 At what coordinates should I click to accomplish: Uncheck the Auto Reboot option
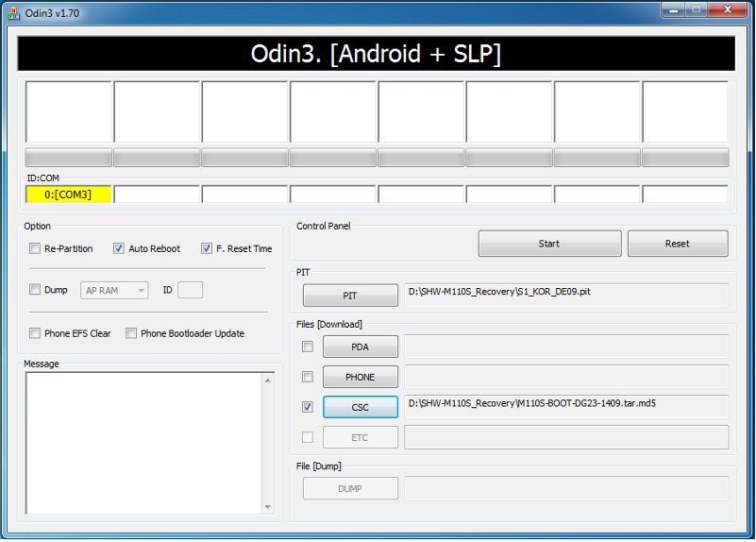point(119,249)
